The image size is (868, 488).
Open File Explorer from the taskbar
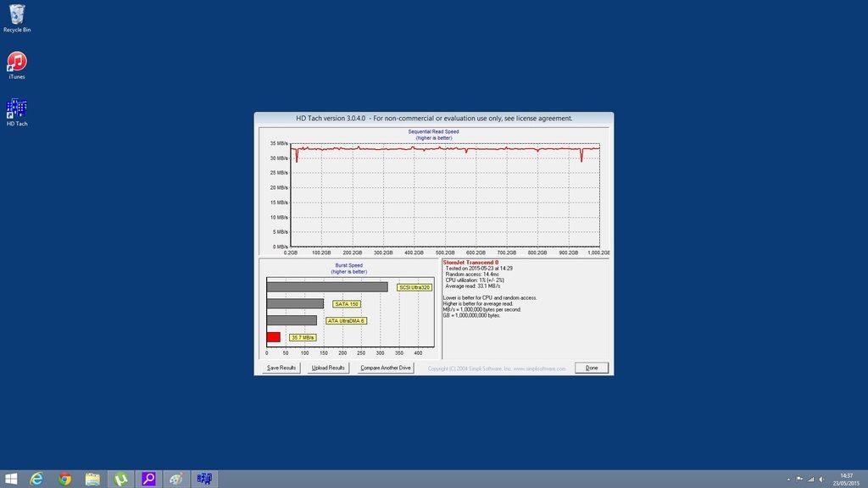tap(92, 480)
